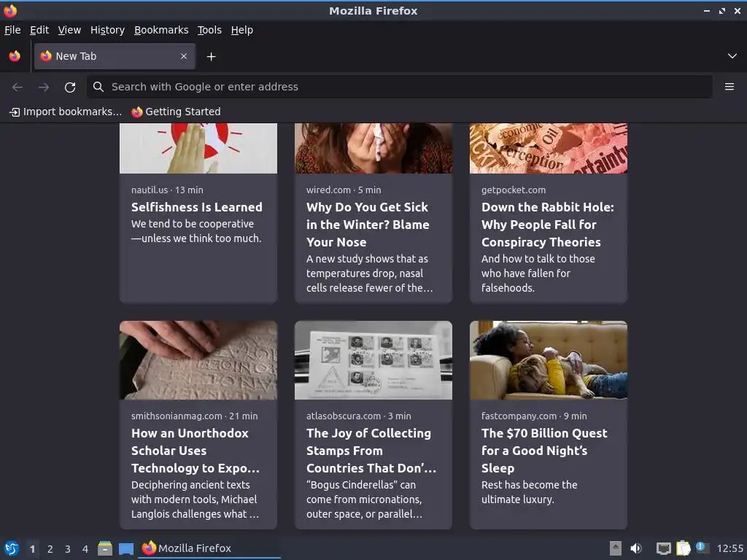Switch to workspace 1
The height and width of the screenshot is (560, 747).
click(x=32, y=549)
